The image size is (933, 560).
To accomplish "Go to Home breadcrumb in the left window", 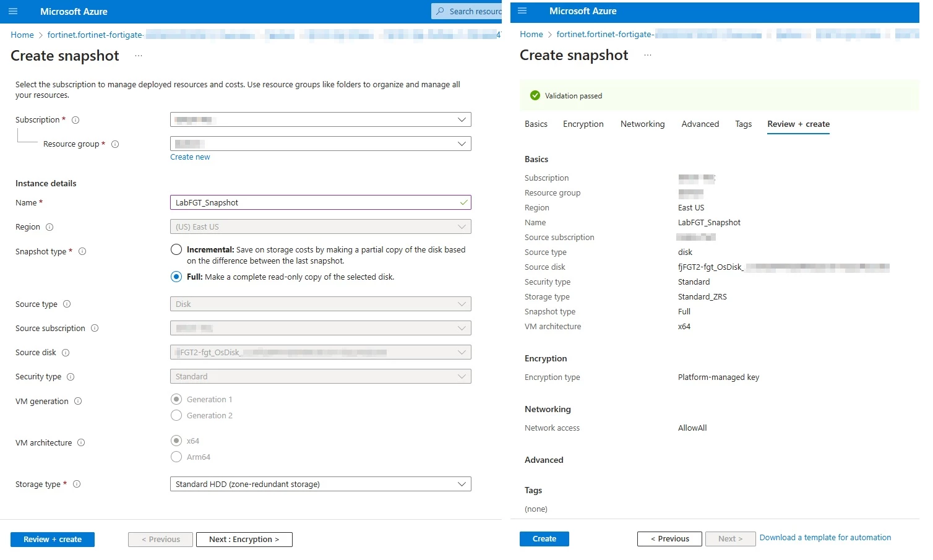I will point(22,35).
